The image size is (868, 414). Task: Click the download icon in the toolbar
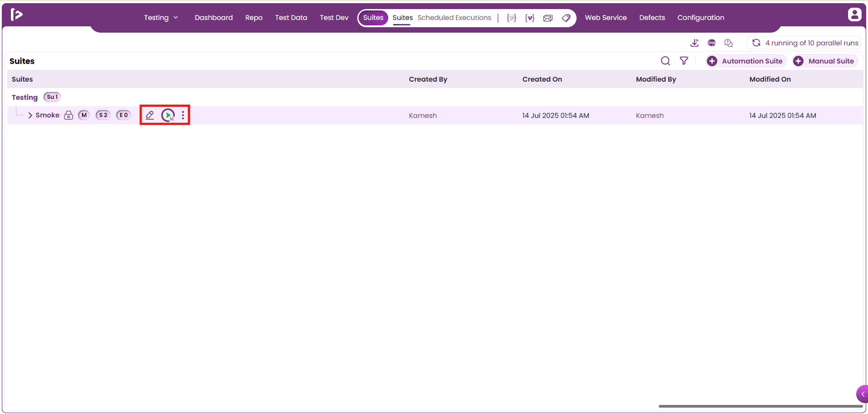pyautogui.click(x=695, y=43)
